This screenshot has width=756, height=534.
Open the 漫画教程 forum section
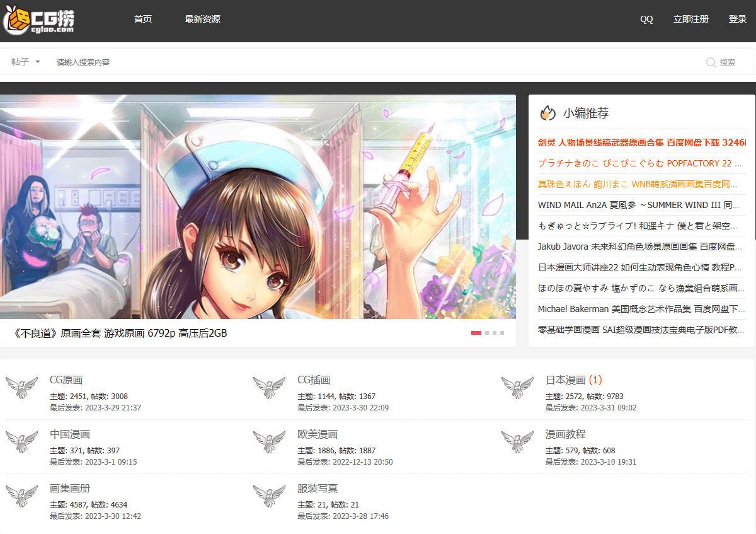[x=566, y=434]
